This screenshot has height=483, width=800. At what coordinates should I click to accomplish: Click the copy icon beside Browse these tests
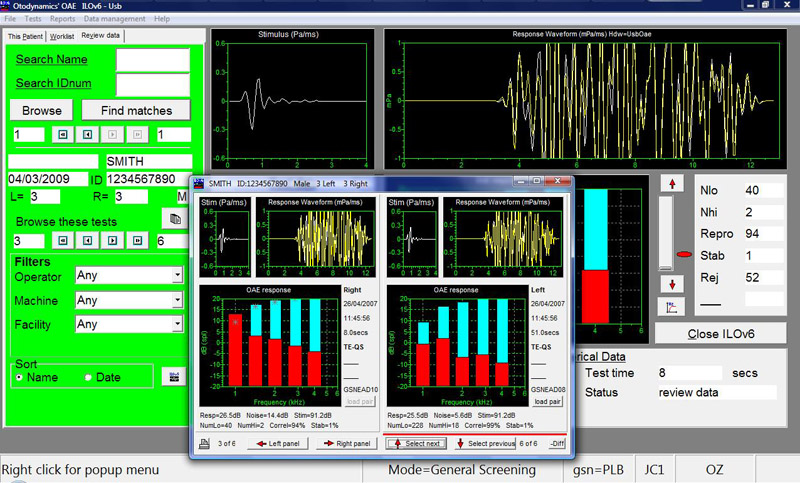click(173, 218)
